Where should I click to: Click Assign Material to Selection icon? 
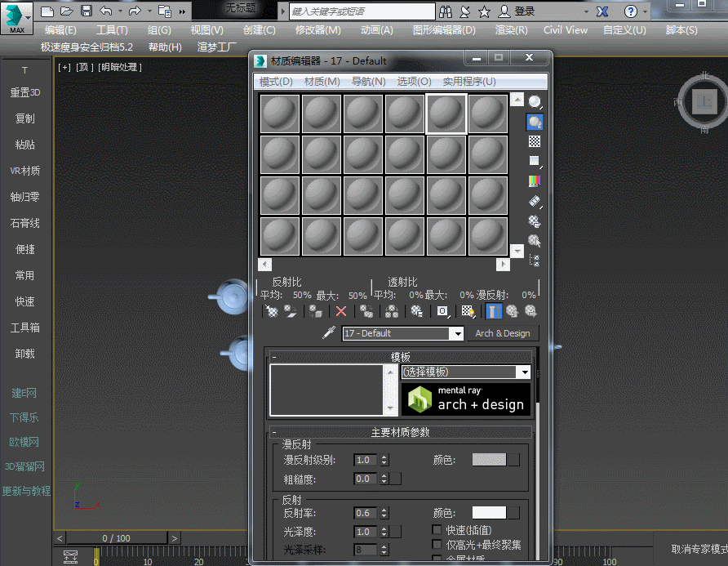click(x=316, y=311)
